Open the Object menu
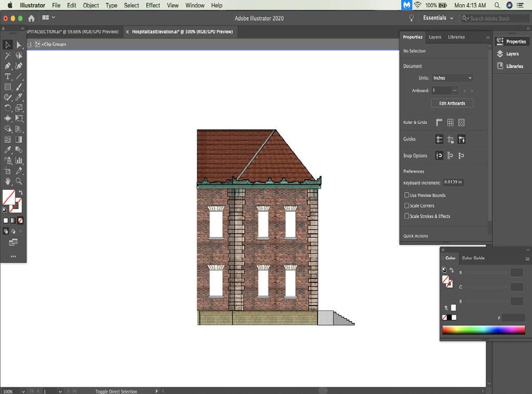Viewport: 532px width, 394px height. [x=91, y=5]
